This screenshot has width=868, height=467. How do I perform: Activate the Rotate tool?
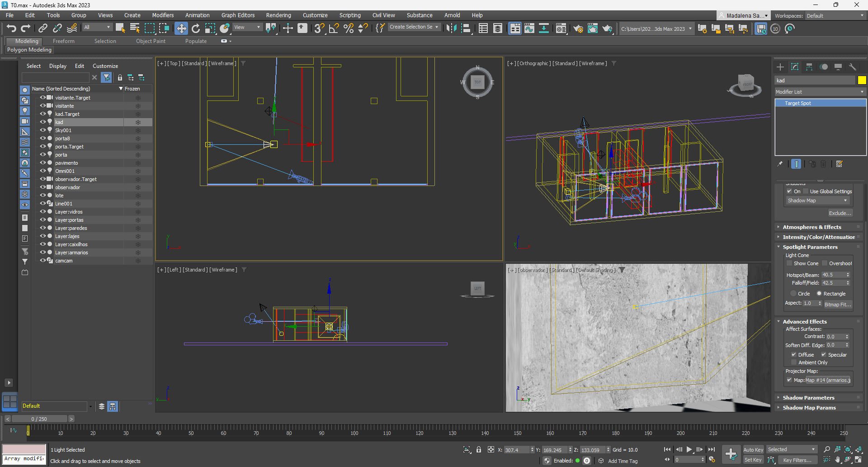(196, 29)
